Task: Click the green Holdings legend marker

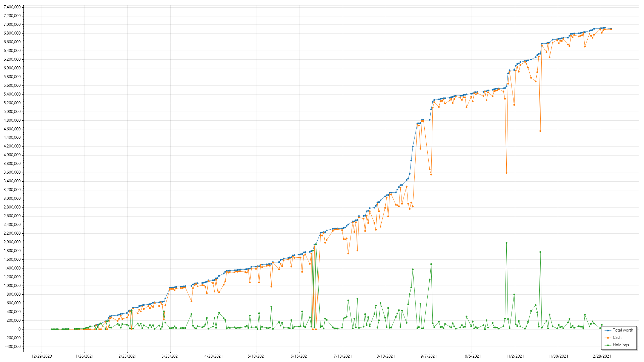Action: [x=608, y=345]
